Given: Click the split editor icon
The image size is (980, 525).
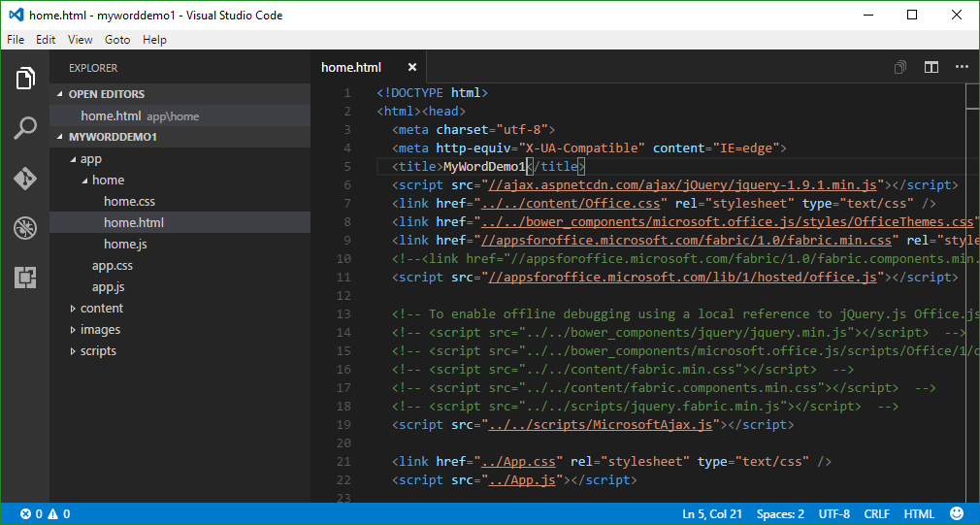Looking at the screenshot, I should 931,67.
